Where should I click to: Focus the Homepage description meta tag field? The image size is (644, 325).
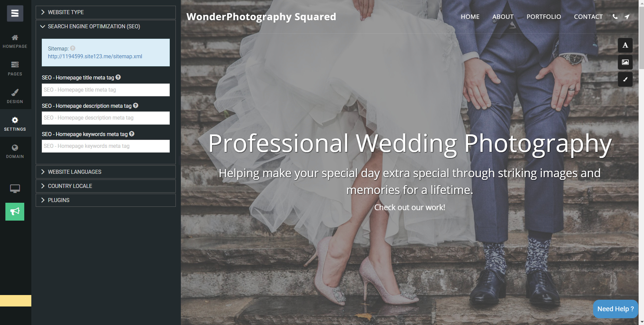(x=106, y=118)
